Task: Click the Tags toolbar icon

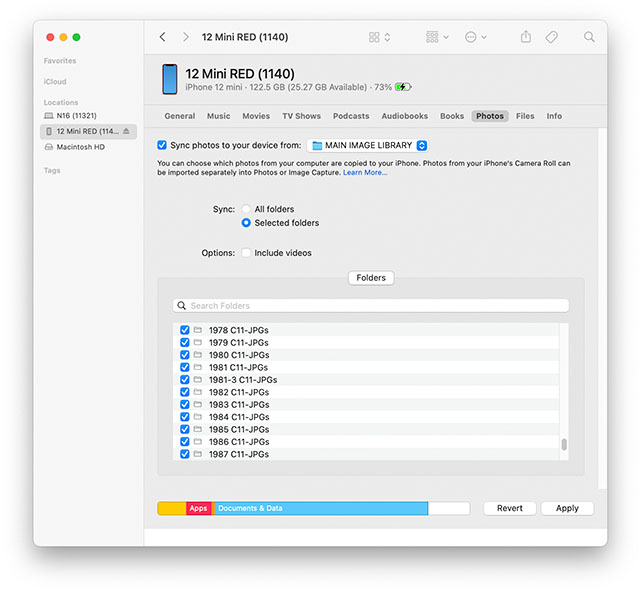Action: pyautogui.click(x=551, y=37)
